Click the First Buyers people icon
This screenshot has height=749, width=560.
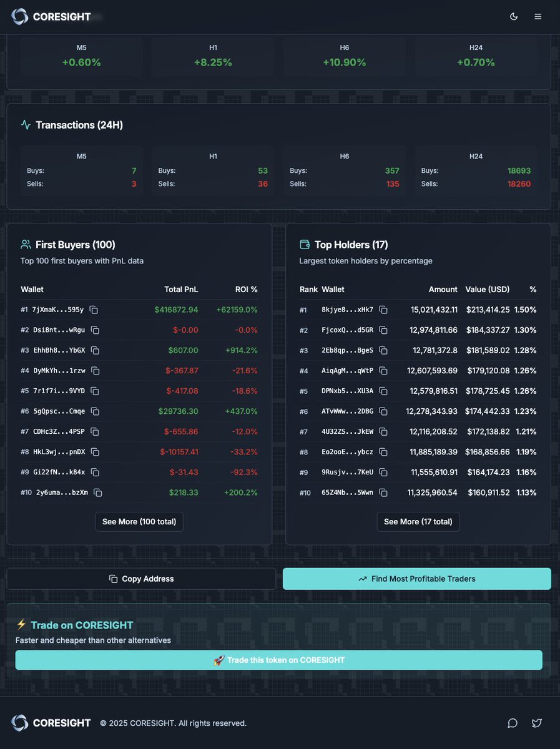24,244
